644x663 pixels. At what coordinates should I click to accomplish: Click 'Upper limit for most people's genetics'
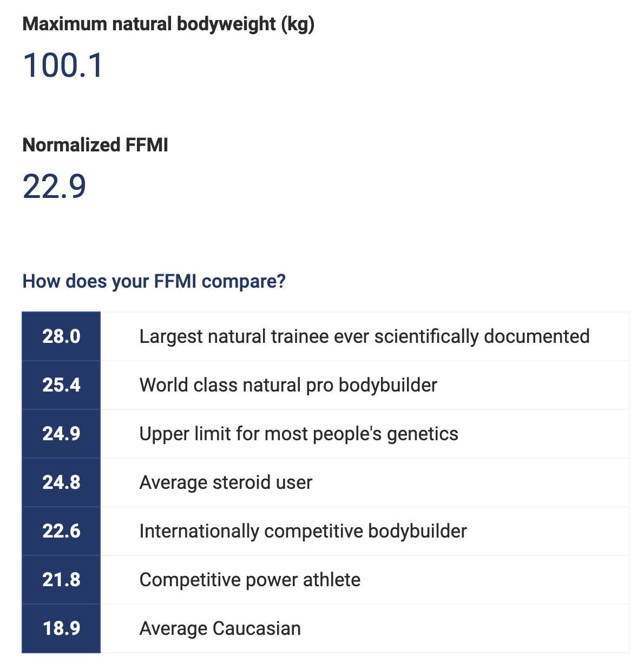click(x=299, y=434)
